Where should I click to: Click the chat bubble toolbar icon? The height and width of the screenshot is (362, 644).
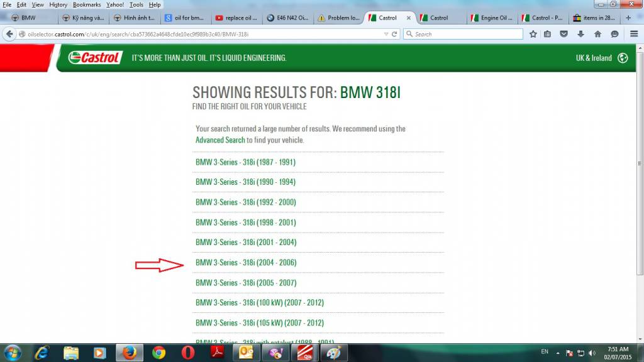(614, 34)
